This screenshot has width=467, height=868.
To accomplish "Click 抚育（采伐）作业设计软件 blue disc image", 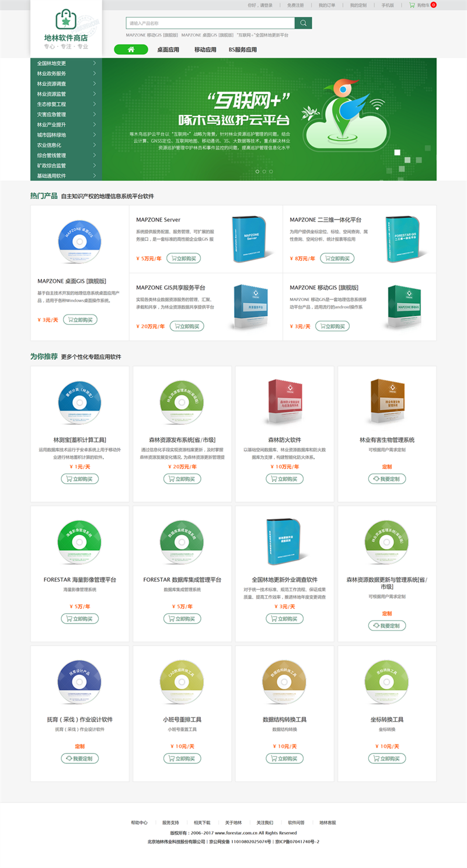I will (x=80, y=682).
